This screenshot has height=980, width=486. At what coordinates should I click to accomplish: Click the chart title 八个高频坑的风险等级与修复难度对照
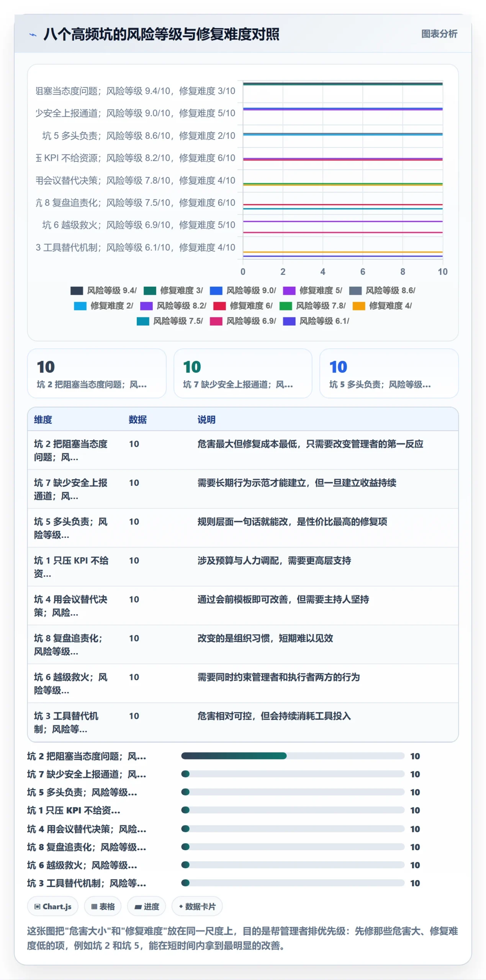pyautogui.click(x=161, y=34)
